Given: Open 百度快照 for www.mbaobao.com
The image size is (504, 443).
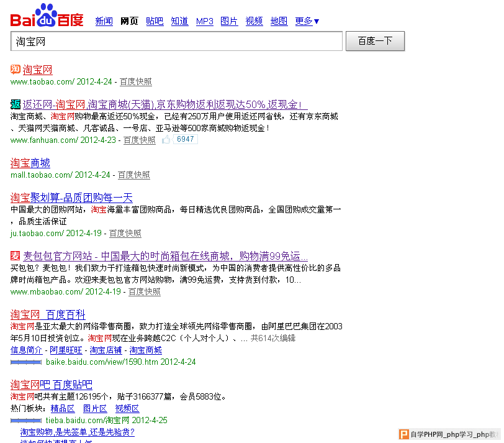Looking at the screenshot, I should pos(145,291).
